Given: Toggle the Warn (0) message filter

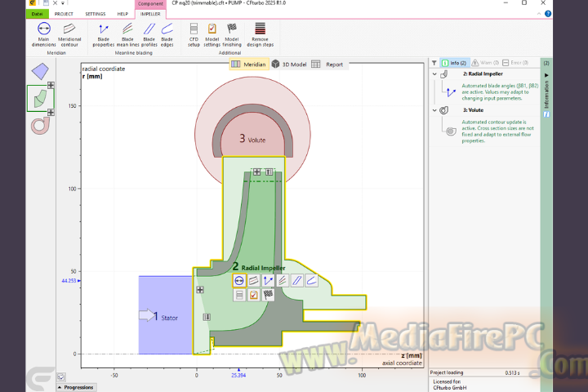Looking at the screenshot, I should [x=485, y=63].
